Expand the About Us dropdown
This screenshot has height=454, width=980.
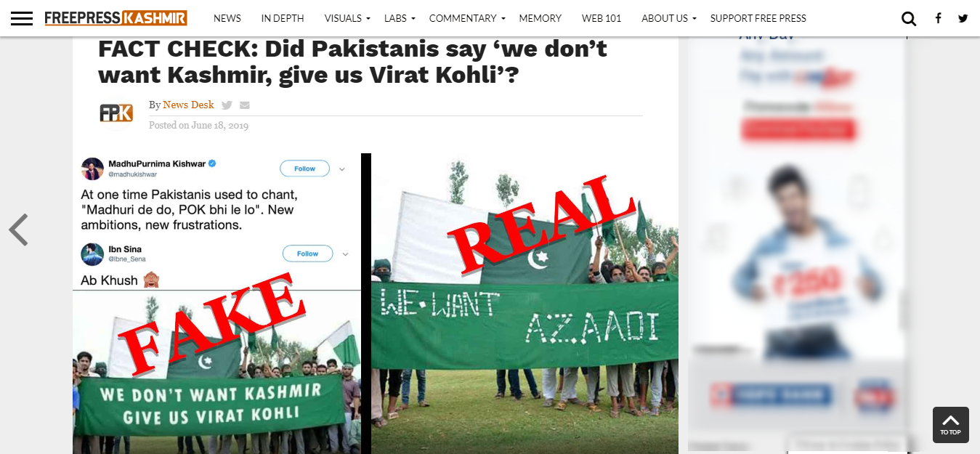(x=668, y=18)
